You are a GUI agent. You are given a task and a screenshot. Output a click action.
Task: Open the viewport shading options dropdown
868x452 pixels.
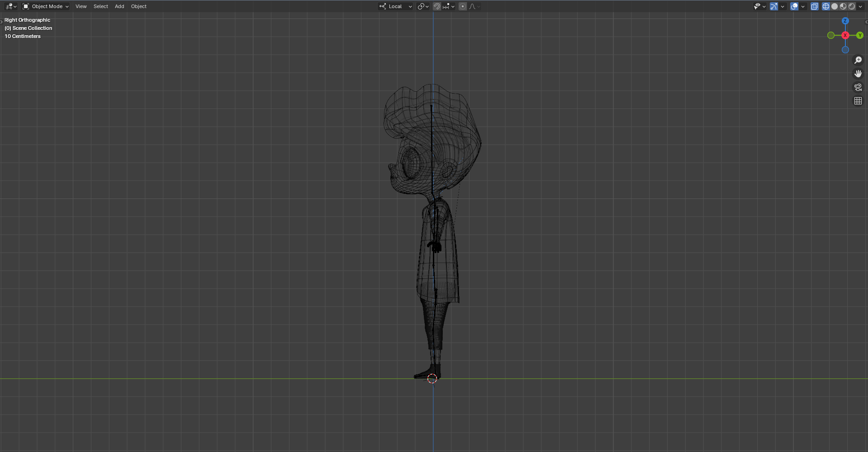[860, 6]
